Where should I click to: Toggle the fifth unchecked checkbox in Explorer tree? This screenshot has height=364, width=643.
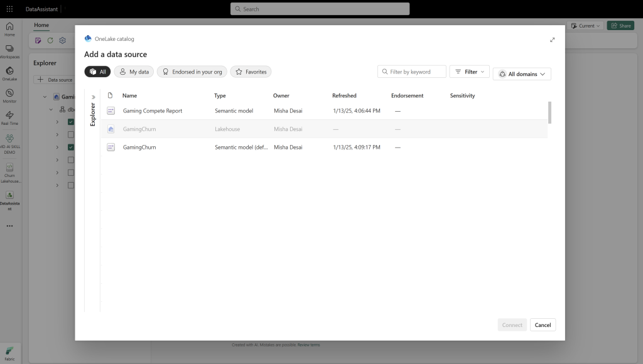click(71, 173)
